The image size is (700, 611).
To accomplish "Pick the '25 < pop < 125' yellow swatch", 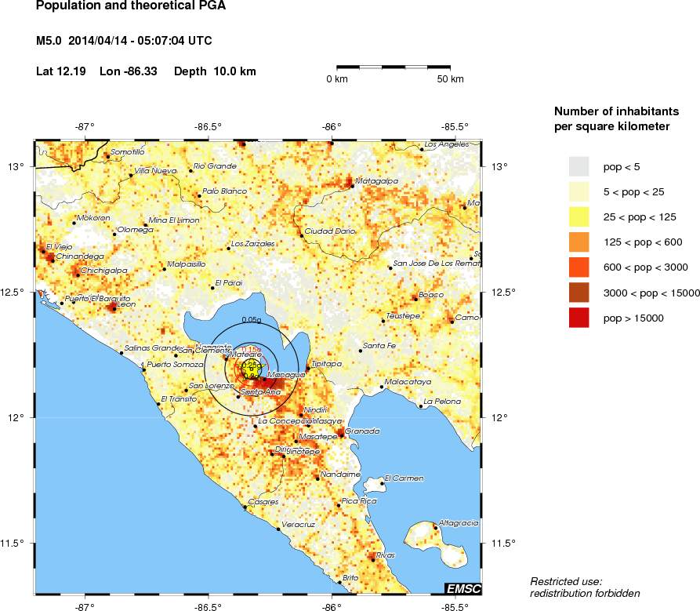I will 579,217.
